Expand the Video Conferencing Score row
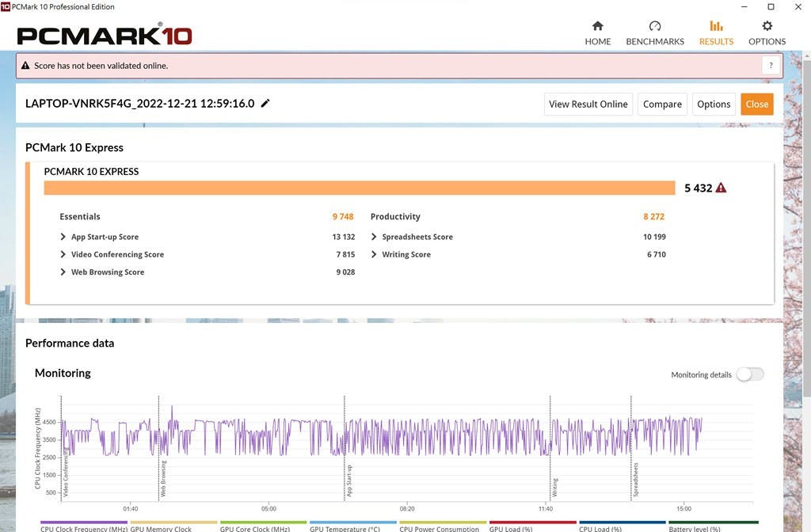811x532 pixels. pyautogui.click(x=63, y=254)
